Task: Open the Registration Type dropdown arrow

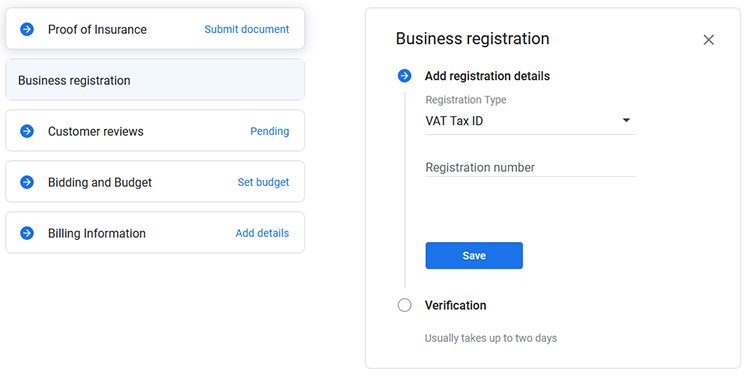Action: (626, 120)
